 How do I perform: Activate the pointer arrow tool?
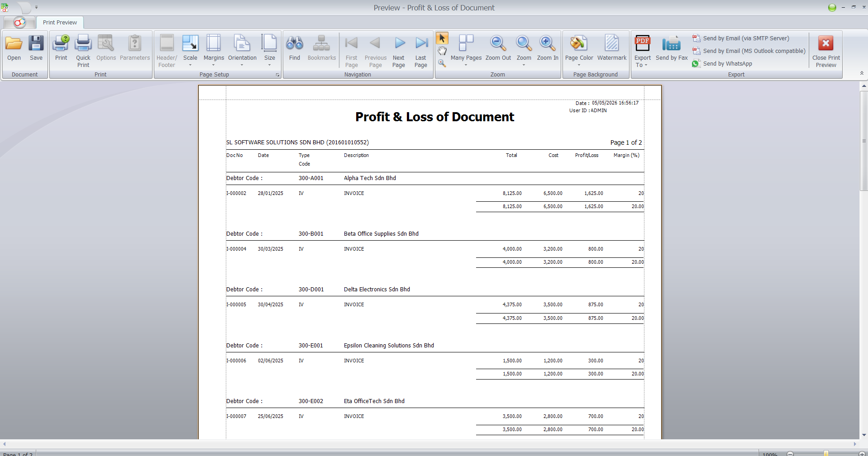[x=442, y=38]
